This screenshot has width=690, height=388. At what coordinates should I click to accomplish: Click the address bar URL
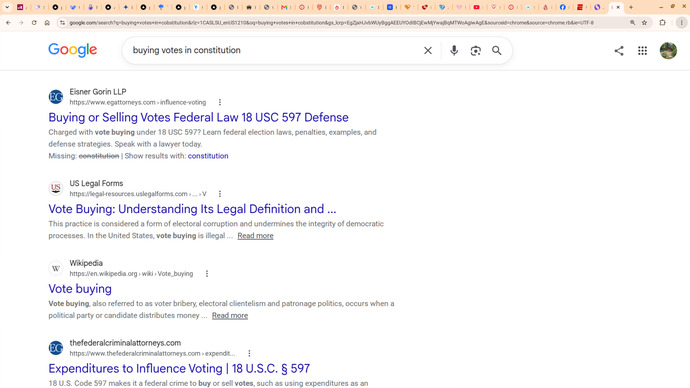click(x=331, y=22)
